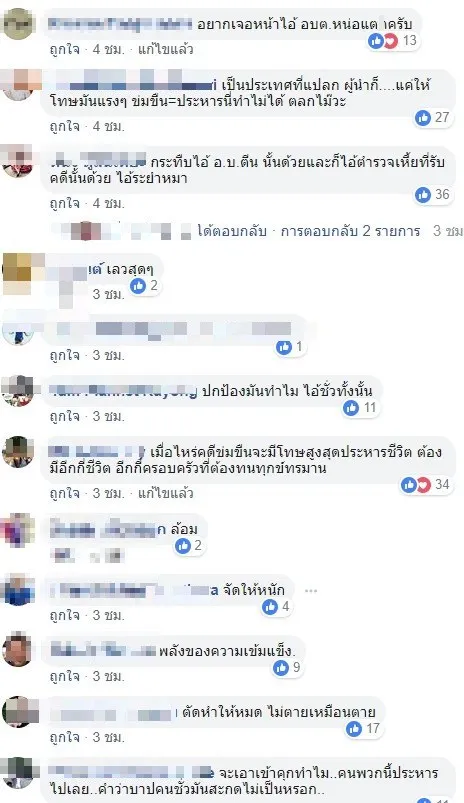The image size is (464, 803).
Task: Click แก้ไขแล้ว on the first comment
Action: pos(165,50)
